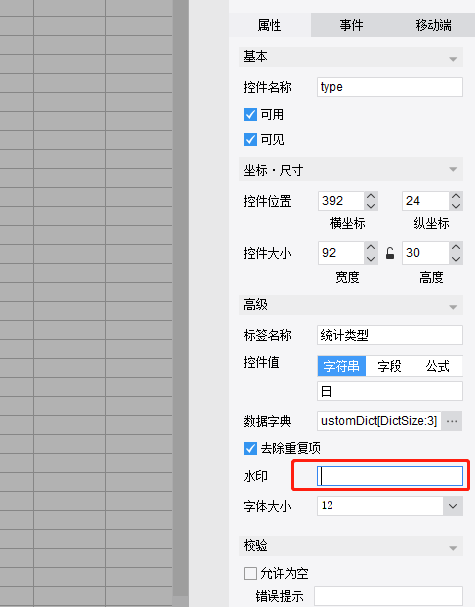Switch to the 事件 tab

click(x=351, y=25)
